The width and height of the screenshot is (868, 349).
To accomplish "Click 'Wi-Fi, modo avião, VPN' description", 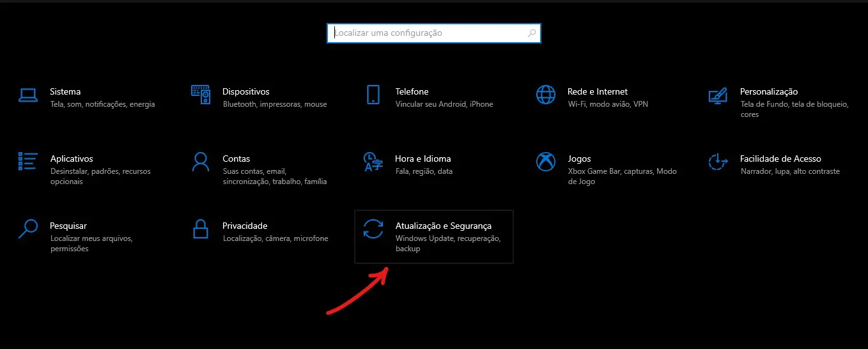I will 608,104.
